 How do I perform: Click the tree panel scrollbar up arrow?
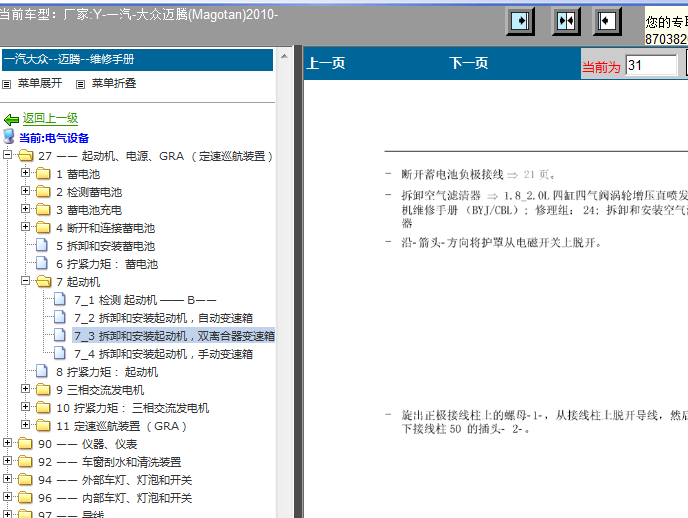tap(284, 56)
